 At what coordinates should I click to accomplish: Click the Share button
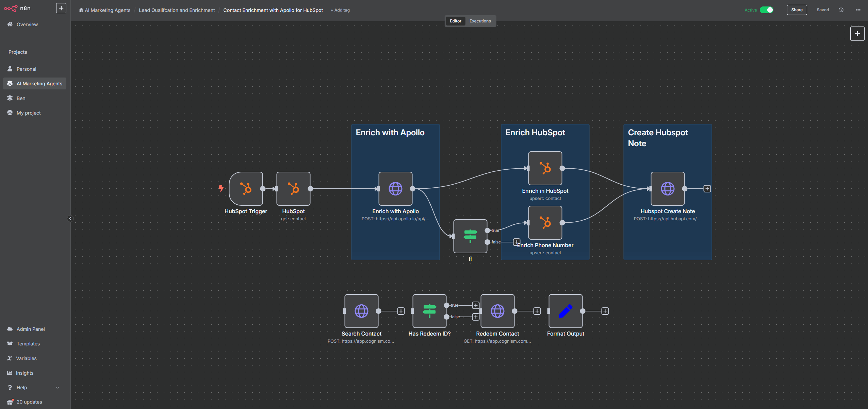[x=797, y=10]
